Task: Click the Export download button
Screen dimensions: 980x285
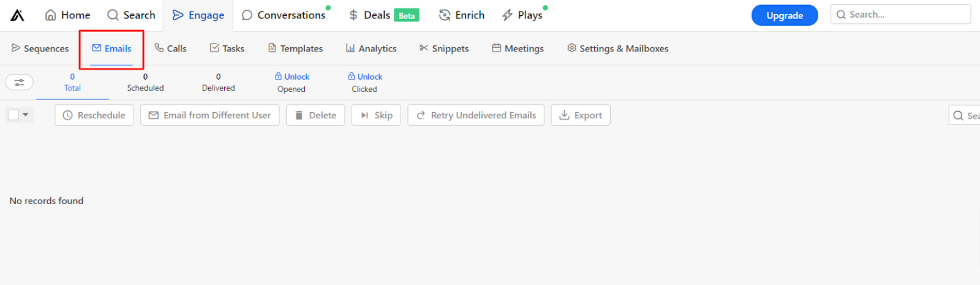Action: tap(581, 115)
